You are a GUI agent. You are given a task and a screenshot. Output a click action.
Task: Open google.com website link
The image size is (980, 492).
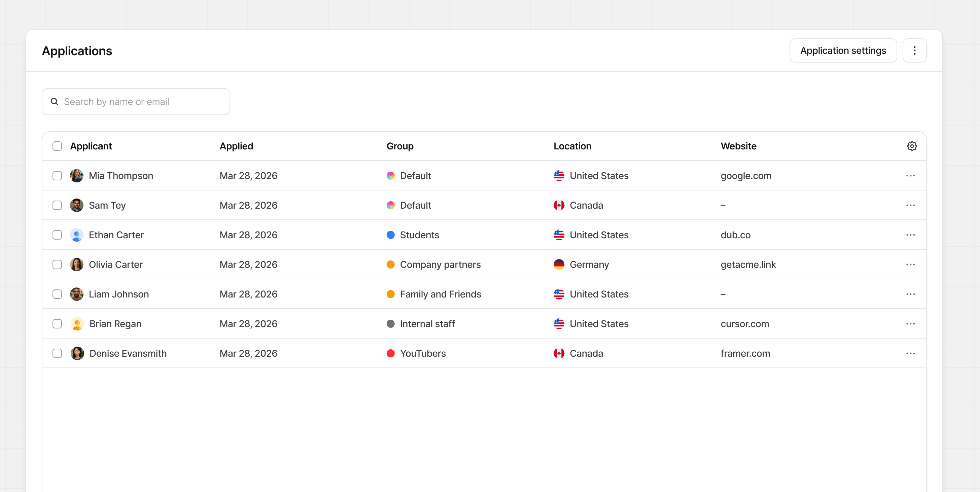[x=746, y=176]
